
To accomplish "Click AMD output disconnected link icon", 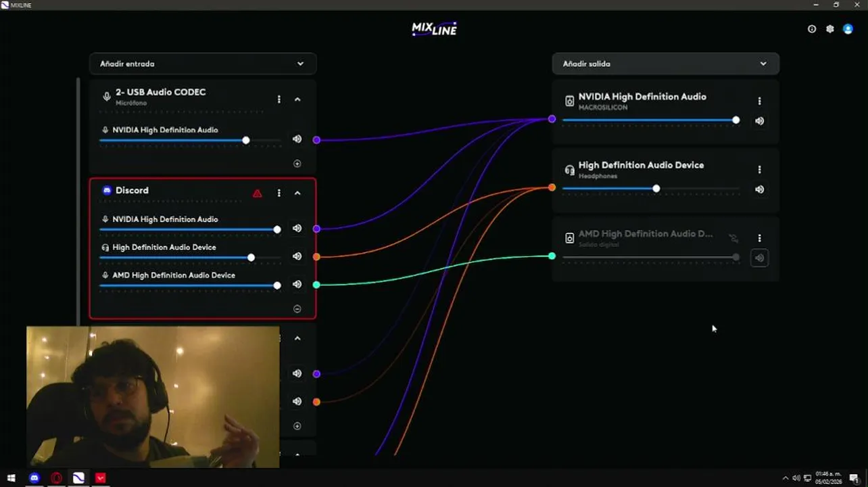I will [733, 238].
